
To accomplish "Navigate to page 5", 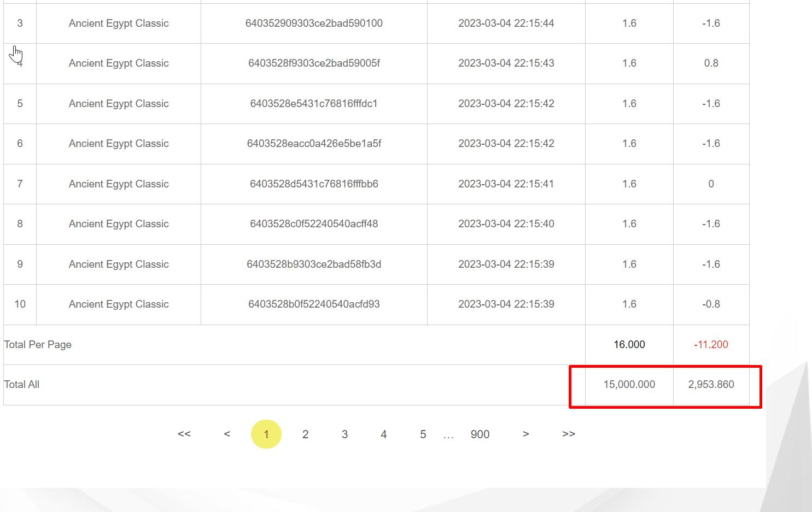I will (x=423, y=434).
